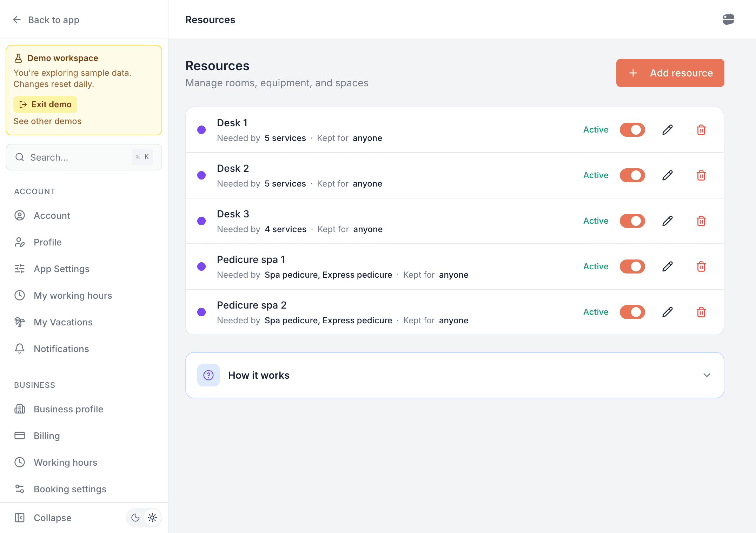Click the Add resource button
This screenshot has height=533, width=756.
[670, 73]
